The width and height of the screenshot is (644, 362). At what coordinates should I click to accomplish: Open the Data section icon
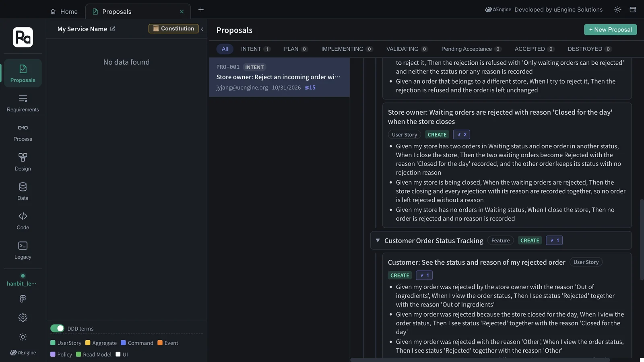click(x=23, y=187)
